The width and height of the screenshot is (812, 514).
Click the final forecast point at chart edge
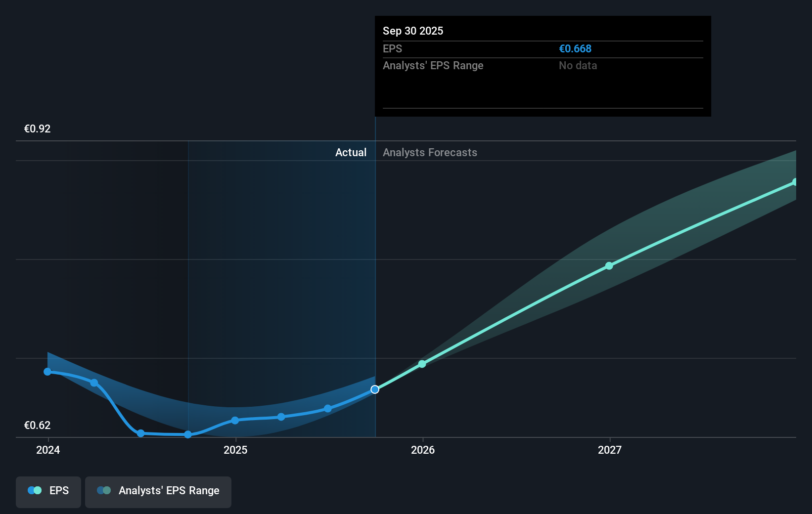794,183
